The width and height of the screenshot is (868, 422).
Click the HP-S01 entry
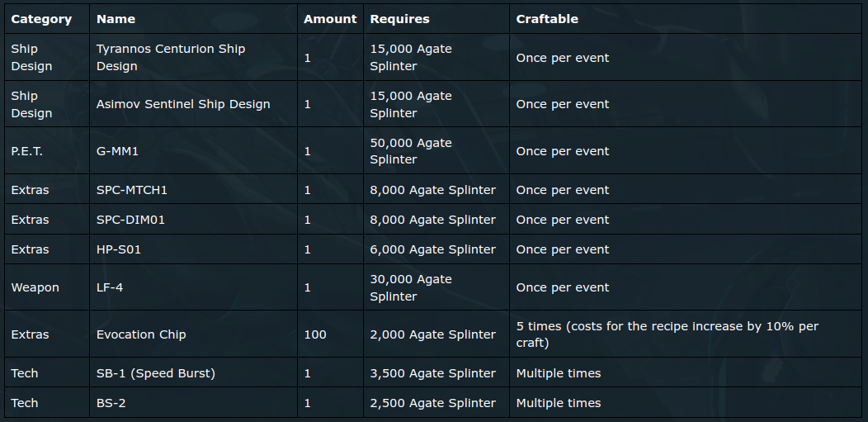pos(119,249)
